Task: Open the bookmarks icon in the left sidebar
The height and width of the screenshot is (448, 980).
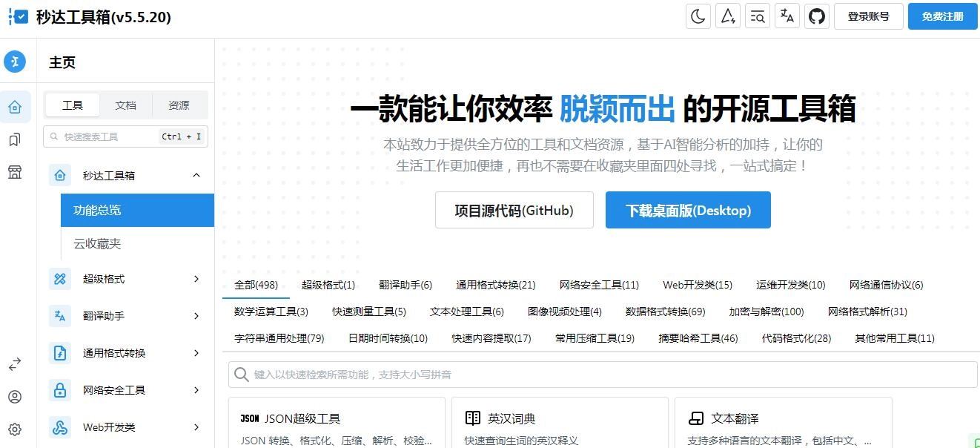Action: (16, 139)
